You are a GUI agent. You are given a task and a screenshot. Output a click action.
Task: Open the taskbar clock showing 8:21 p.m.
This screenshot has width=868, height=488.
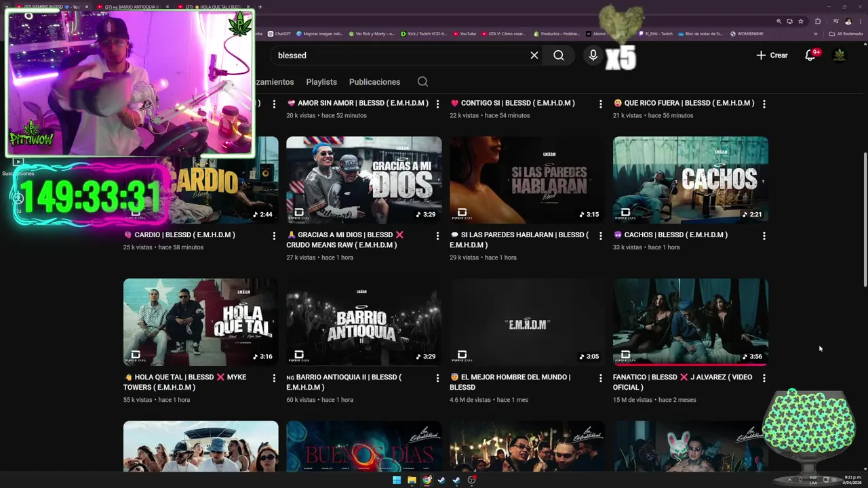point(852,480)
